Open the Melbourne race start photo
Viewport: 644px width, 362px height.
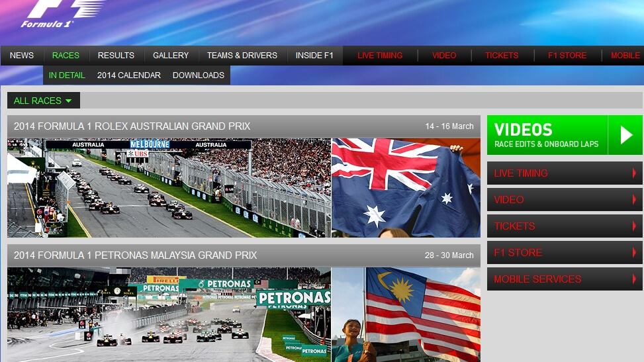pos(169,188)
